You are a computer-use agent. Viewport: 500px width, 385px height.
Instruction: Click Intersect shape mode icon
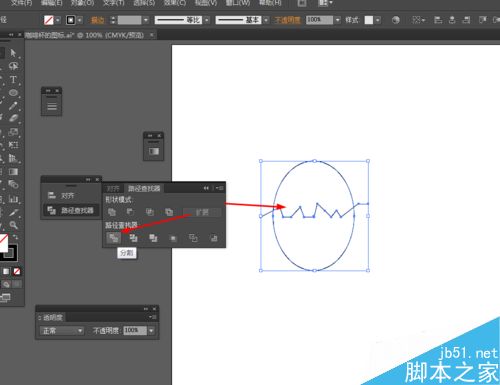click(x=150, y=212)
